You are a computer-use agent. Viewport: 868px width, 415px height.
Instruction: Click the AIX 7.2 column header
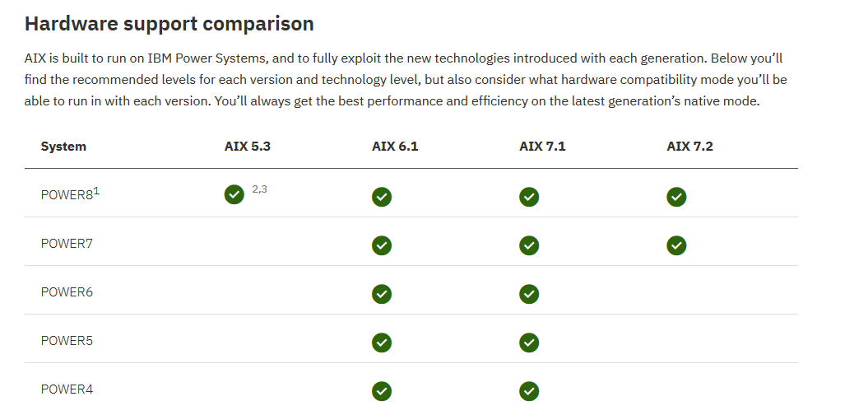[x=689, y=147]
